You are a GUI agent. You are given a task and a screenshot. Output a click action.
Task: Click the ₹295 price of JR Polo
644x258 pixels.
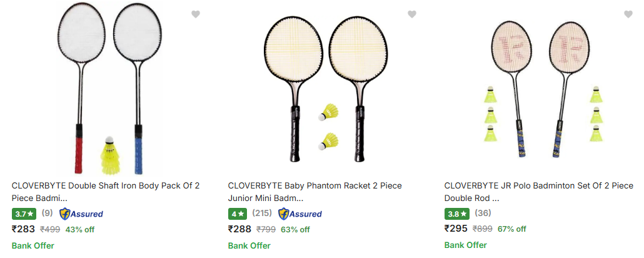456,229
